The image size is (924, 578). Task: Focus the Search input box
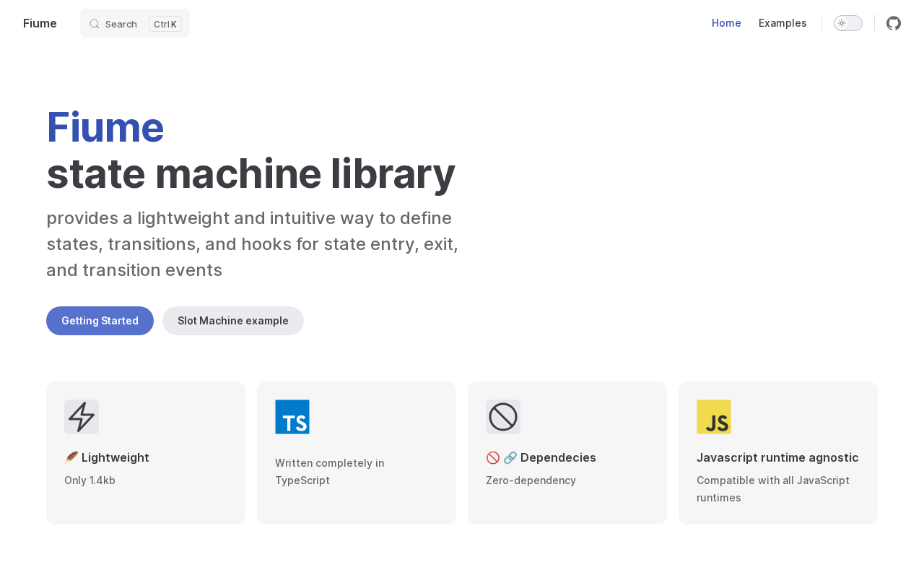(x=121, y=24)
